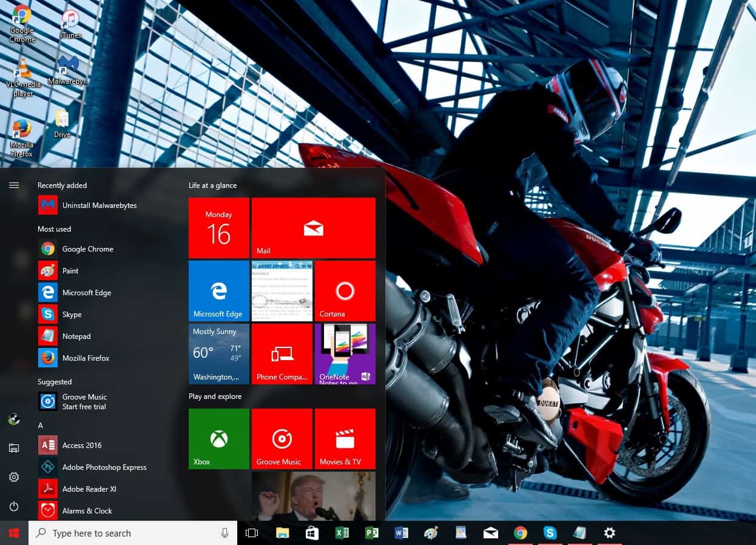Launch Excel from the taskbar
Viewport: 756px width, 545px height.
342,533
